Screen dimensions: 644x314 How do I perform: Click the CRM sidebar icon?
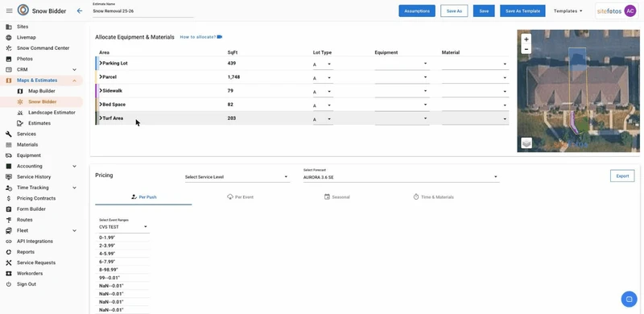click(x=9, y=69)
